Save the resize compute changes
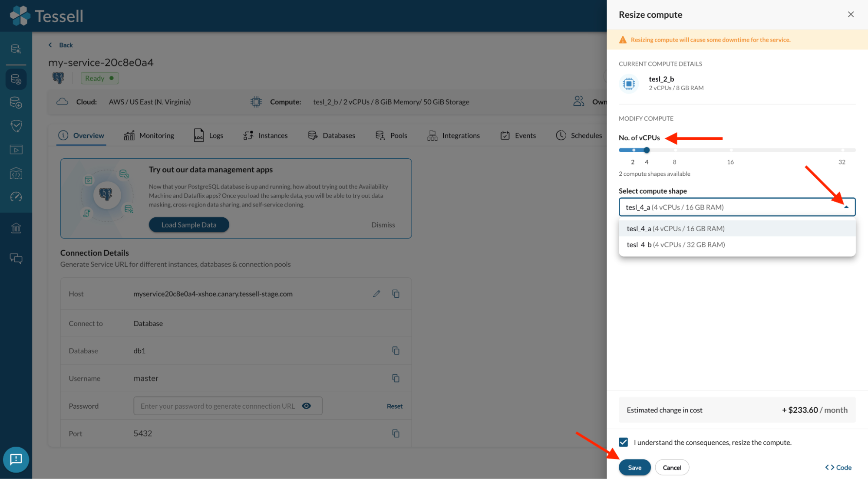868x479 pixels. coord(634,467)
